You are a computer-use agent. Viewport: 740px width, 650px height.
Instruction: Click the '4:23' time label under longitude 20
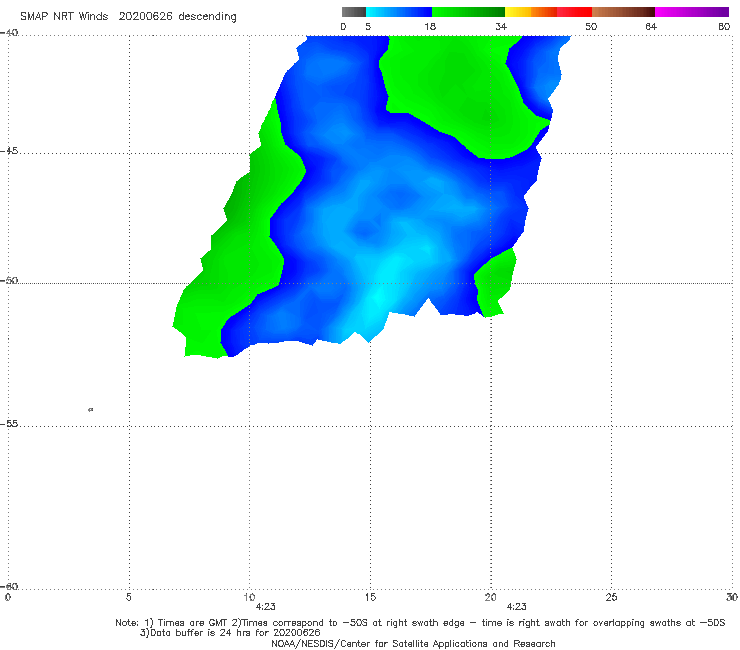coord(516,607)
